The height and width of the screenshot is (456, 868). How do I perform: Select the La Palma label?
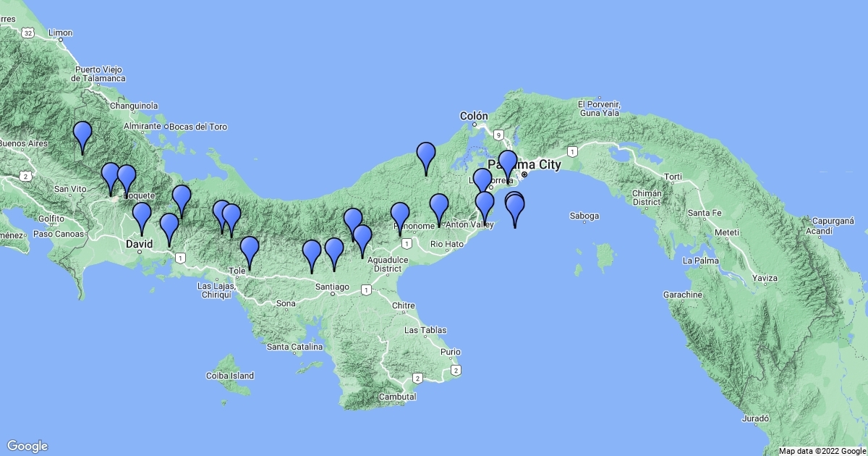(x=700, y=261)
